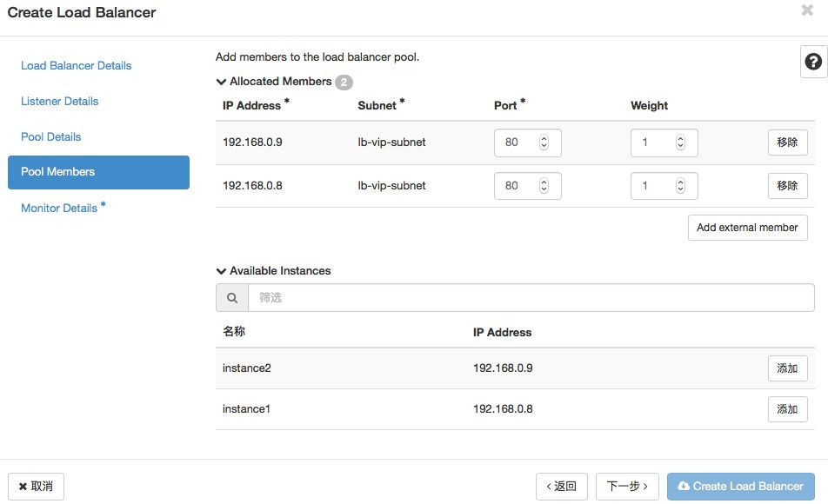Add instance1 to the pool
The width and height of the screenshot is (828, 504).
tap(787, 408)
